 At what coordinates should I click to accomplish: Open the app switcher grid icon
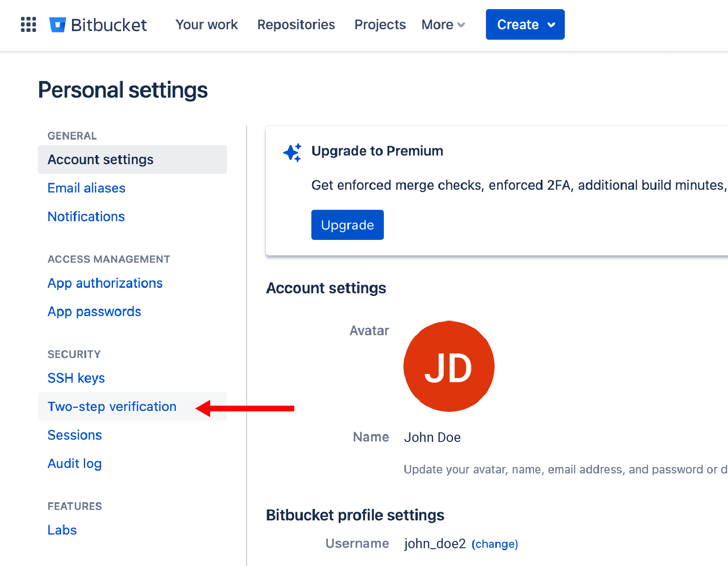point(28,25)
